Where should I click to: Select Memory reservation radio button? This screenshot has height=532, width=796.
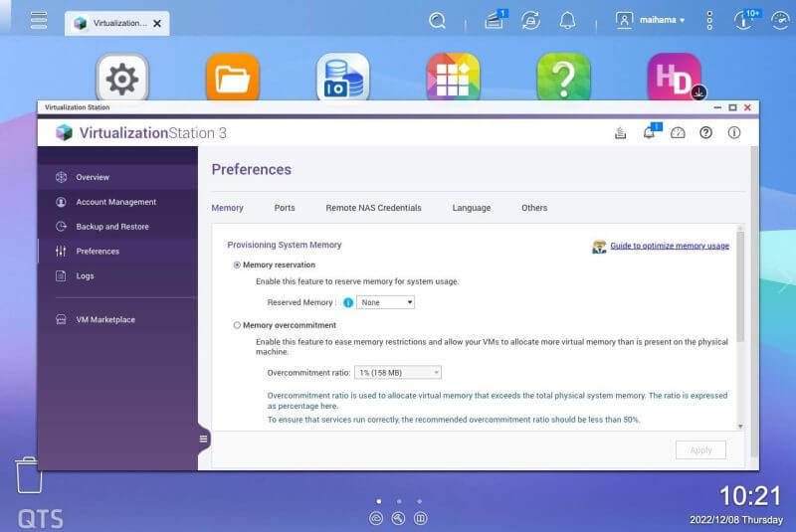(x=237, y=265)
